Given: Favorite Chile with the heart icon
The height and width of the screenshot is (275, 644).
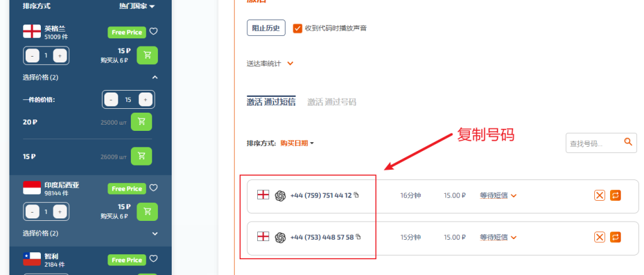Looking at the screenshot, I should (x=153, y=259).
